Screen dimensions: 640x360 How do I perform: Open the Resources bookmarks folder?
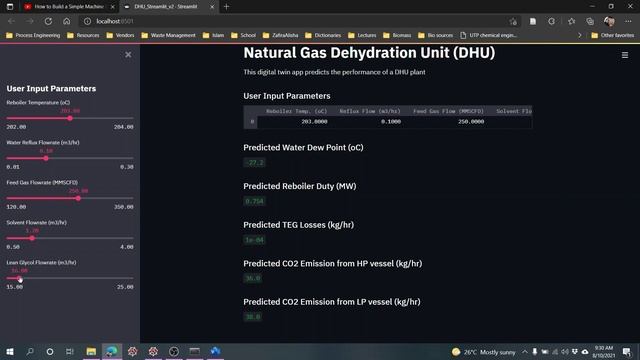point(83,36)
